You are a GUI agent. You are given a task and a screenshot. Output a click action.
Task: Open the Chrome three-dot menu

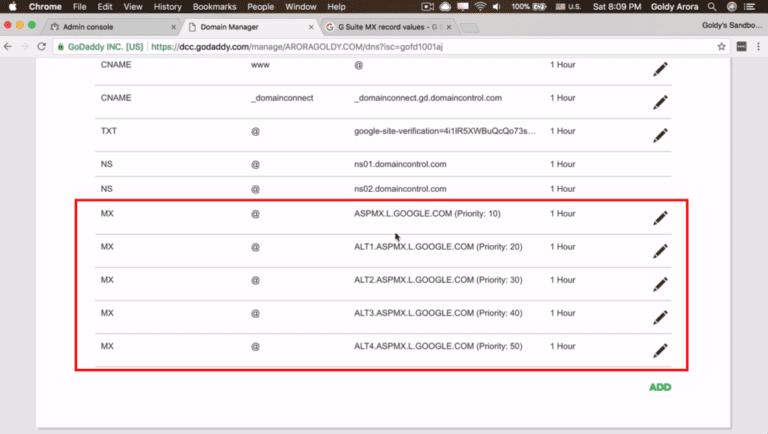tap(758, 47)
